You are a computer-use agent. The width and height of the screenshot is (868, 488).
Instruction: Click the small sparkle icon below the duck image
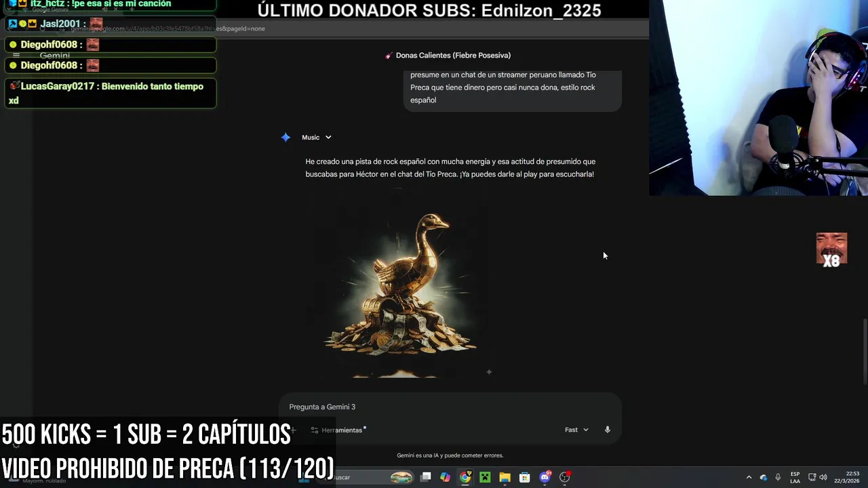point(489,371)
